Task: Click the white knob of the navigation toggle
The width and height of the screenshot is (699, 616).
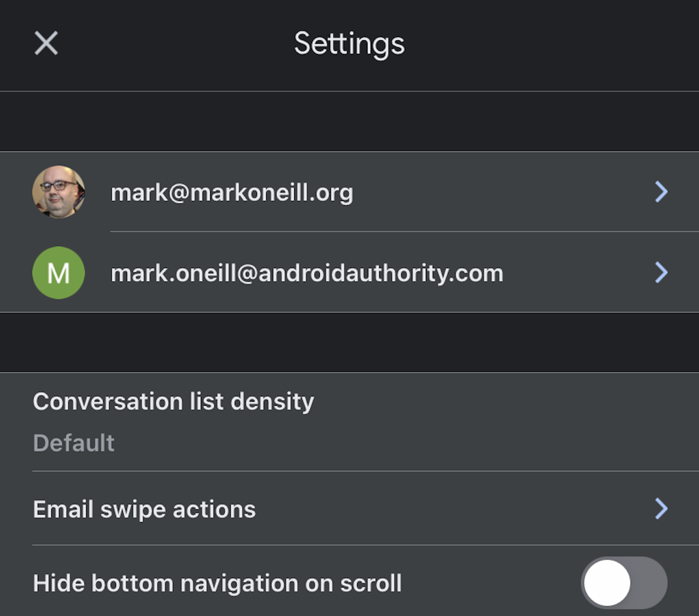Action: 608,583
